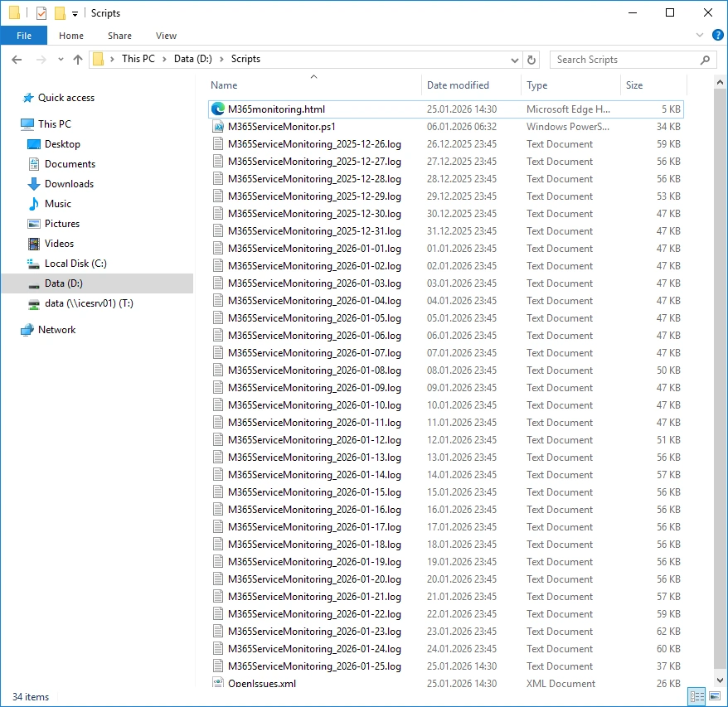Switch to Large icons view button
This screenshot has height=707, width=728.
click(x=714, y=697)
